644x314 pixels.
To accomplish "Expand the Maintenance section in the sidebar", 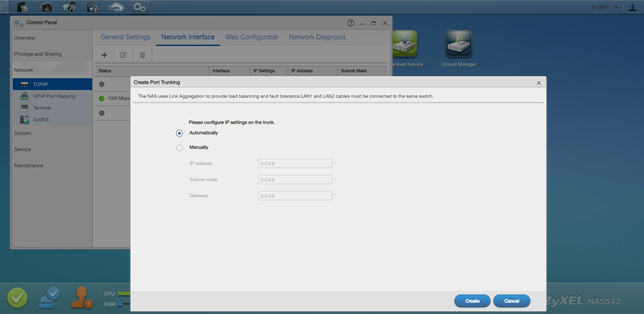I will pos(29,165).
